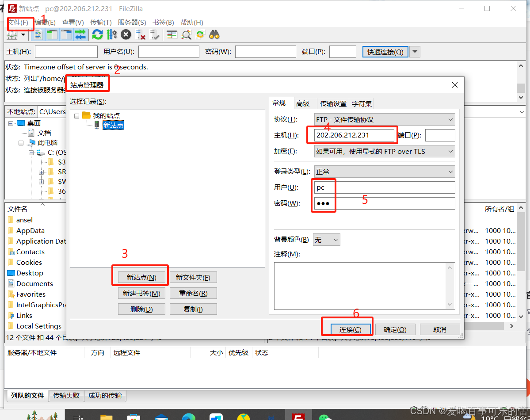Open the quick connect history dropdown arrow
Screen dimensions: 530x420
(415, 52)
